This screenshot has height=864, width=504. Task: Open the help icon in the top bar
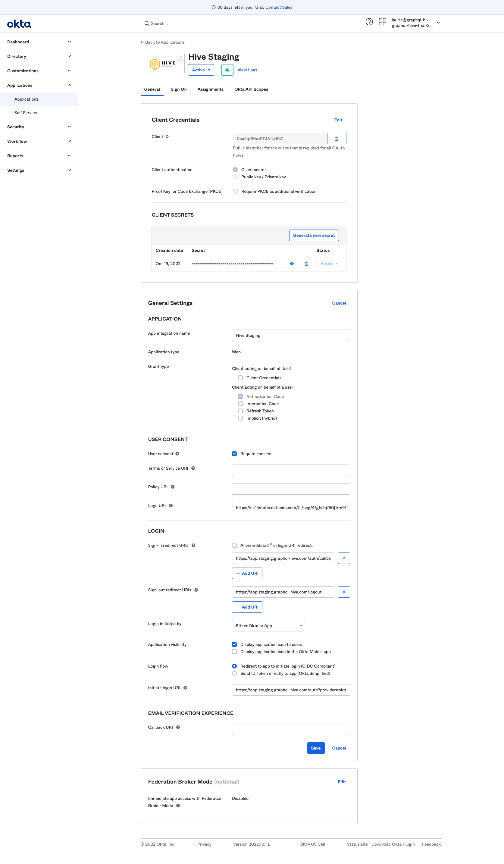point(369,22)
